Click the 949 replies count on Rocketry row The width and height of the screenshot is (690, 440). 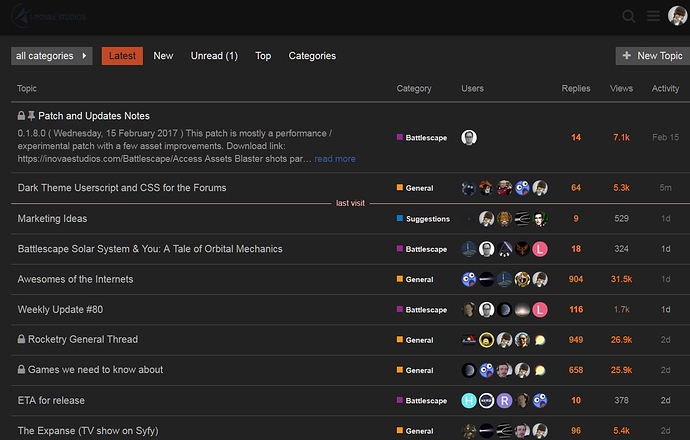(576, 340)
